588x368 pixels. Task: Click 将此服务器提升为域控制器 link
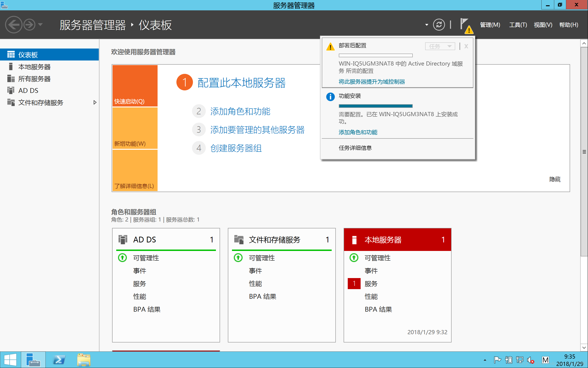372,81
